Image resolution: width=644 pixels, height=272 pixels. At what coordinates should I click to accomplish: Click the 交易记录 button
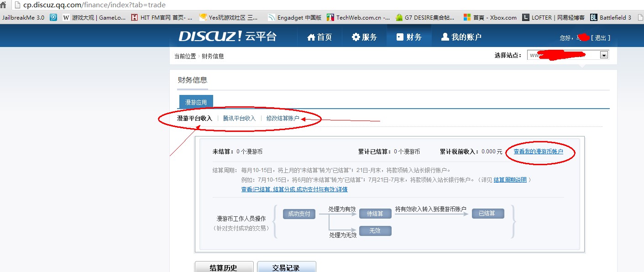click(x=287, y=267)
